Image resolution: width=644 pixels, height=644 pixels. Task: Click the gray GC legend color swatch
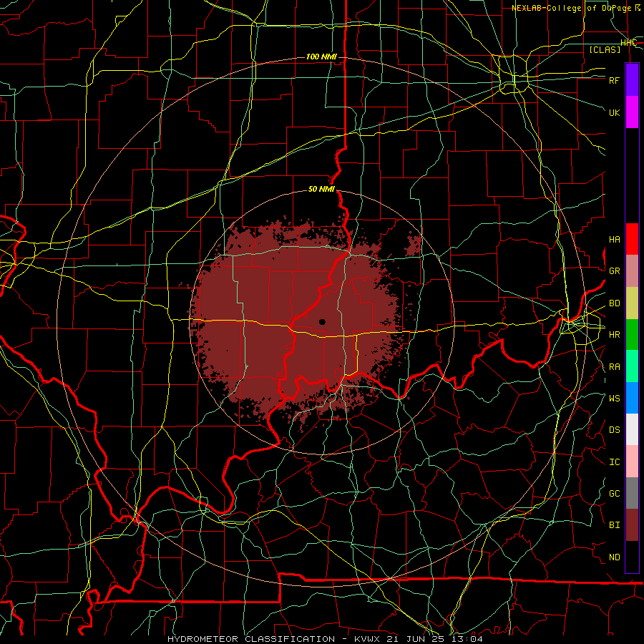pos(632,493)
